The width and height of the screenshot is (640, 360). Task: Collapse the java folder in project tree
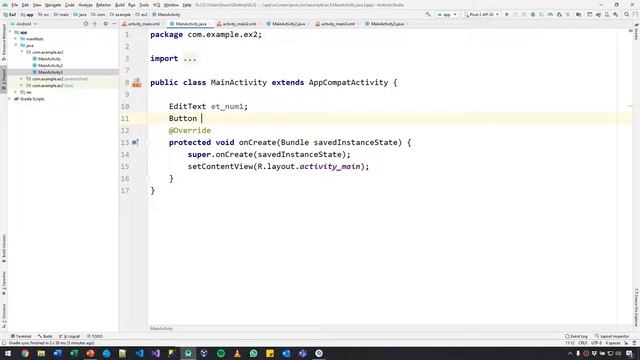click(x=16, y=45)
